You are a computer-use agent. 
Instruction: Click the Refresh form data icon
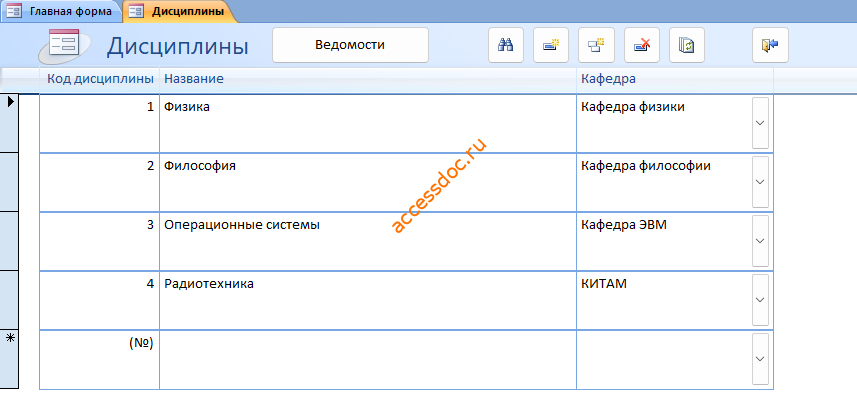pyautogui.click(x=686, y=45)
